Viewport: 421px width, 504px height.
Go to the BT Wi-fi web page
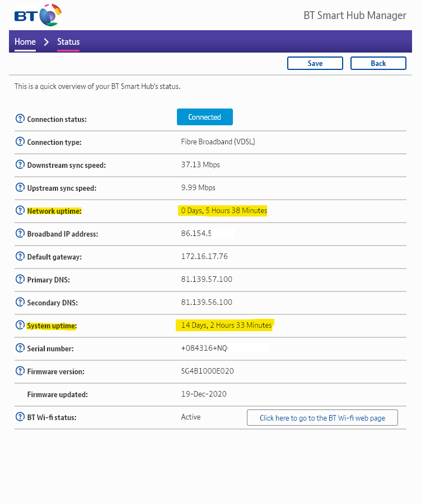[322, 417]
